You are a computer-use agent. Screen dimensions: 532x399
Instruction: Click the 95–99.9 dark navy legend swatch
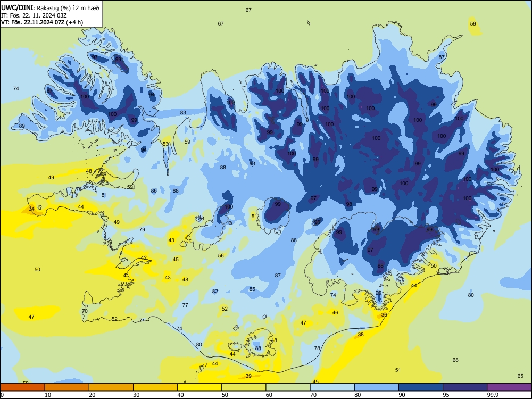pos(465,387)
